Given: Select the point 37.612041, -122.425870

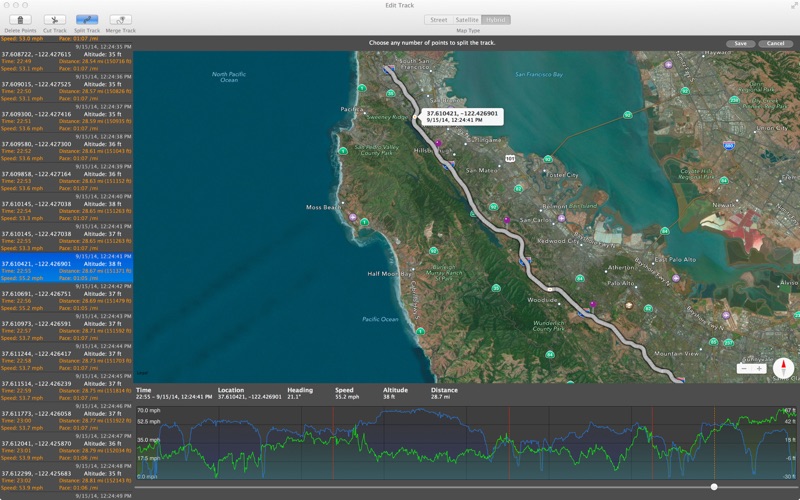Looking at the screenshot, I should click(66, 447).
